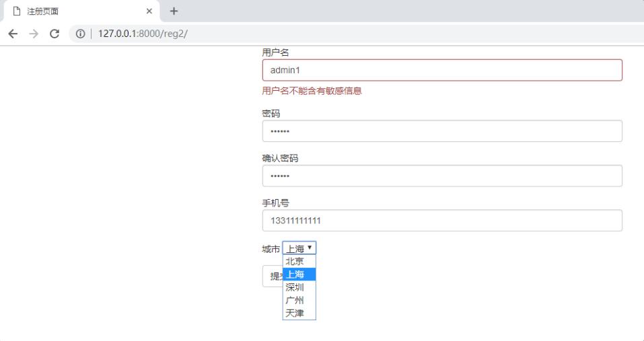644x341 pixels.
Task: Click the address bar URL 127.0.0.1:8000/reg2/
Action: pyautogui.click(x=143, y=34)
